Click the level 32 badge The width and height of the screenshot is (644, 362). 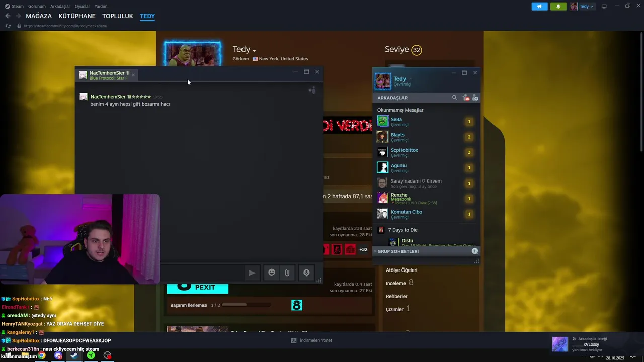tap(416, 50)
